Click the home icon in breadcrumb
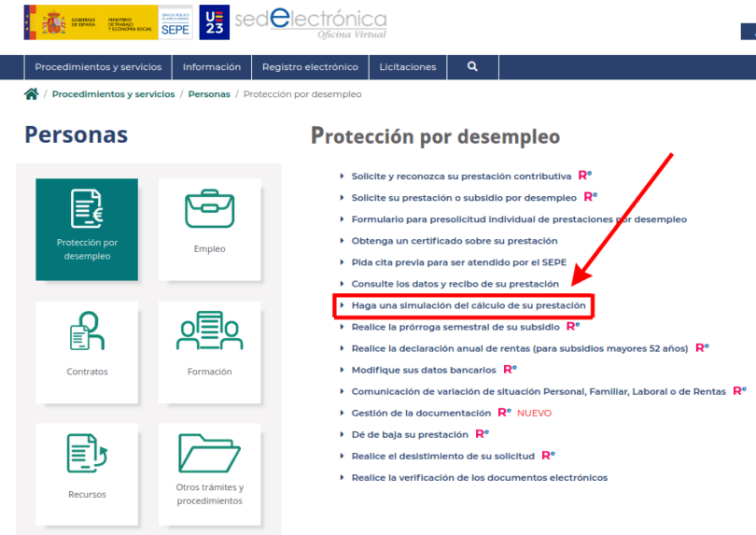 [x=32, y=94]
